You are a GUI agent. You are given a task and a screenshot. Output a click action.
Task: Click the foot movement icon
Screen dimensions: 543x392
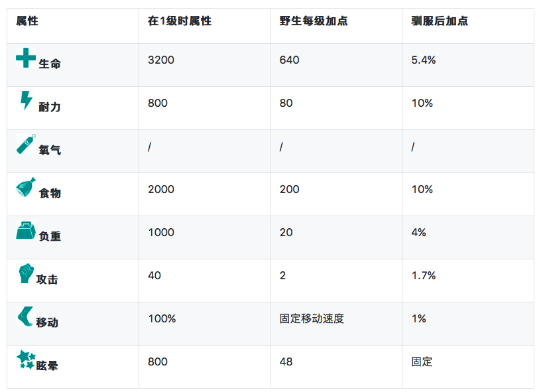(x=26, y=316)
